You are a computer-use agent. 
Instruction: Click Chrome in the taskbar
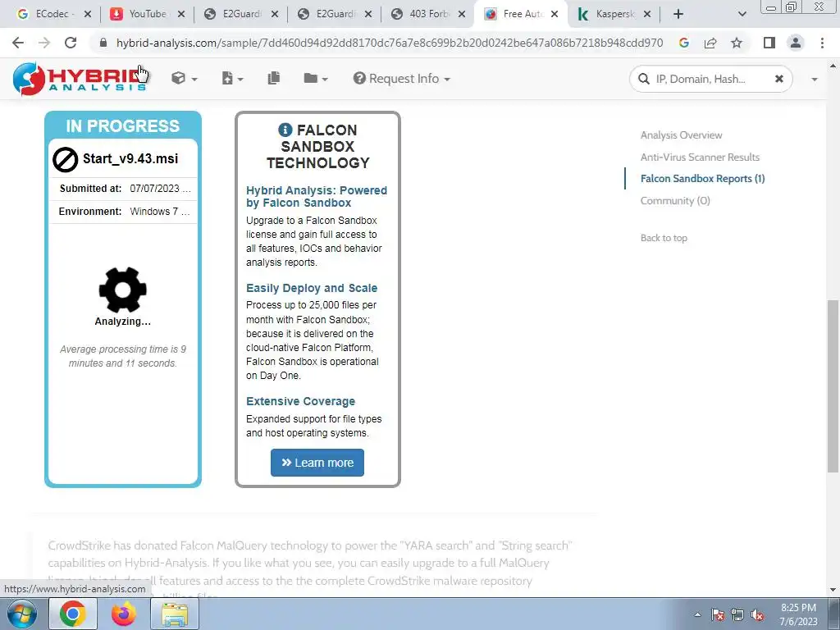click(x=73, y=614)
